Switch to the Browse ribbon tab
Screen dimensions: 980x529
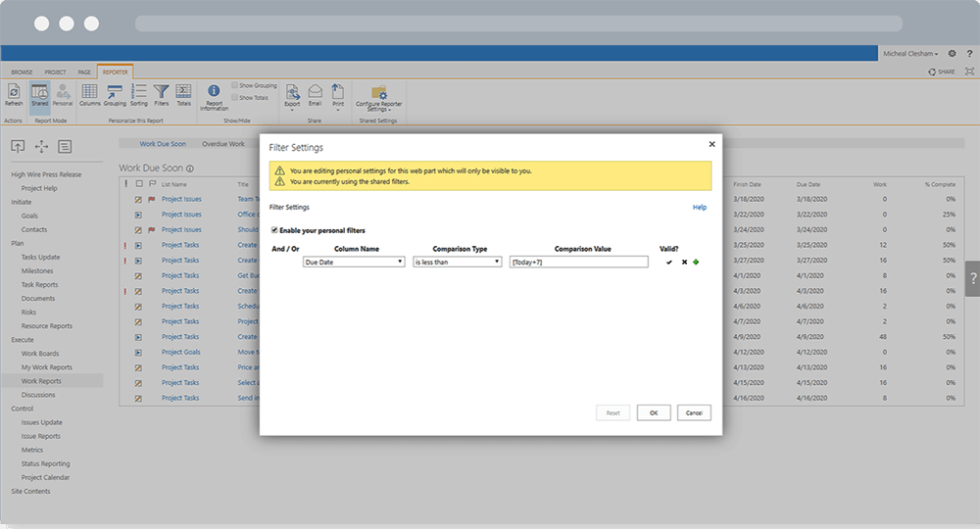click(x=22, y=72)
